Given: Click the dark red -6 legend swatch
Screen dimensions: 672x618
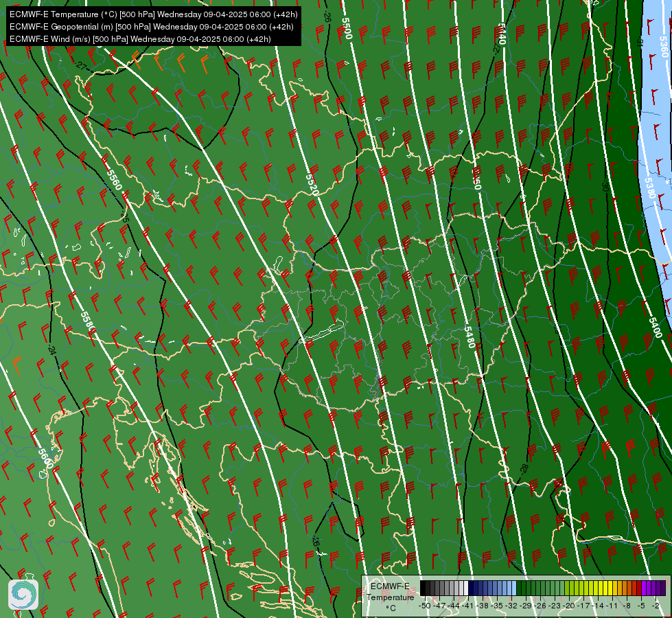Looking at the screenshot, I should [x=639, y=588].
